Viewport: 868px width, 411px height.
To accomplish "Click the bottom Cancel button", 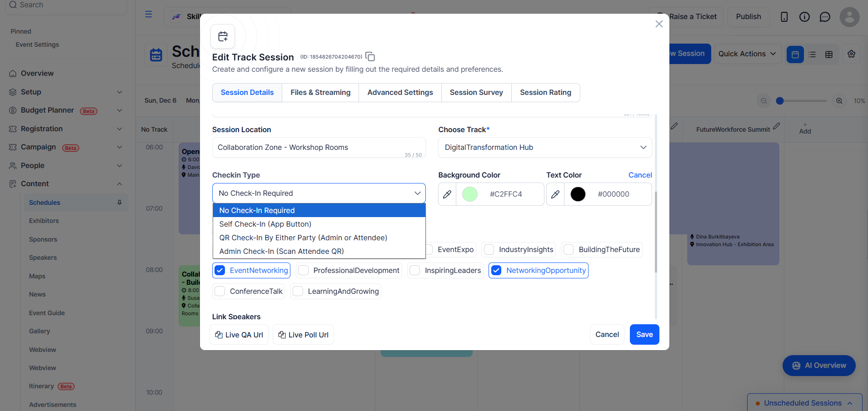I will click(x=607, y=335).
